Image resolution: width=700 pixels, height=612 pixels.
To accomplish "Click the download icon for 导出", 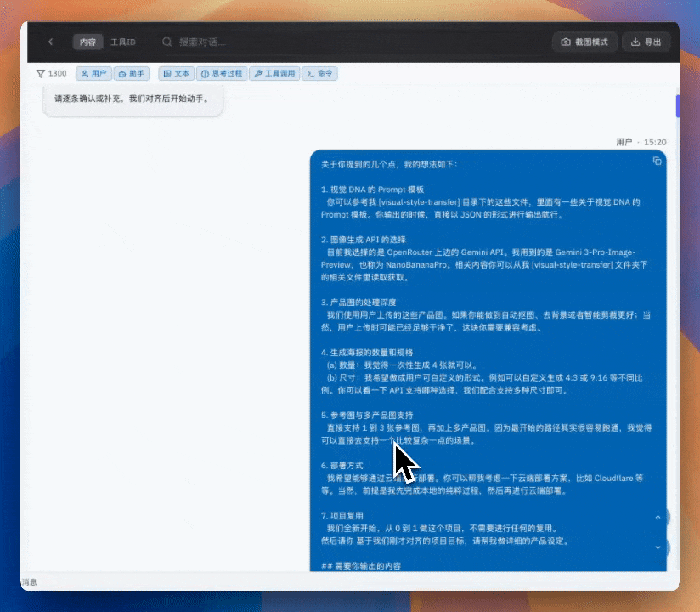I will click(635, 42).
